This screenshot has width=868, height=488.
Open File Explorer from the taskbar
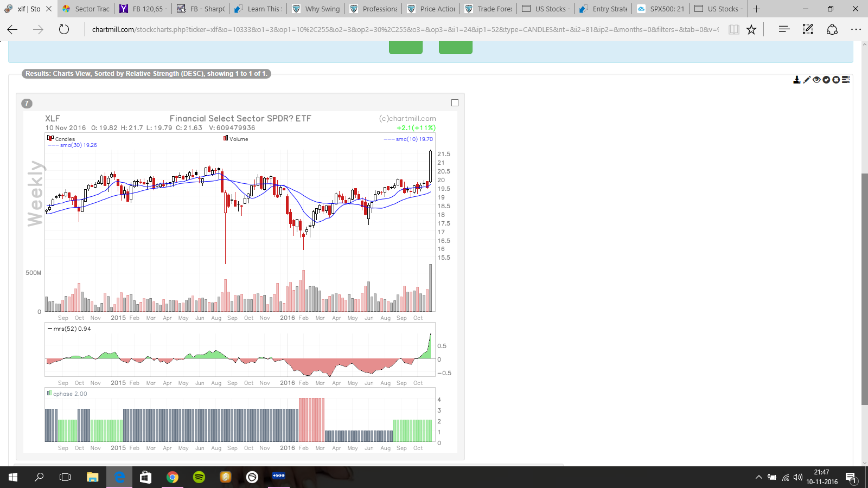pos(93,477)
